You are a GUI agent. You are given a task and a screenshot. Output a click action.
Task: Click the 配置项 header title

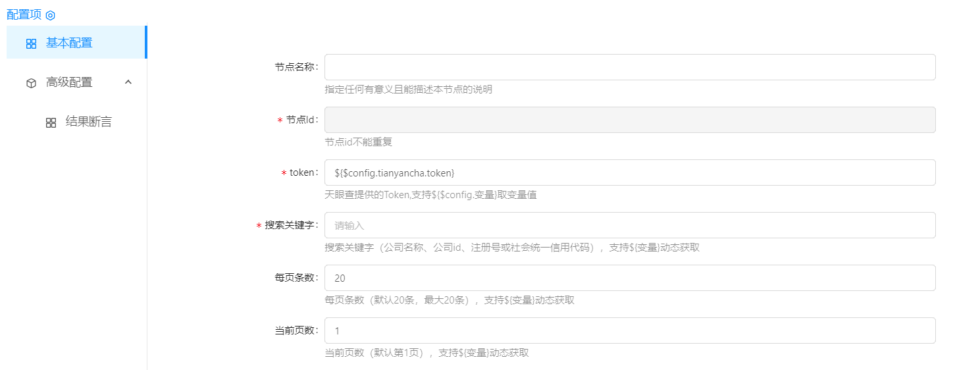(x=24, y=14)
